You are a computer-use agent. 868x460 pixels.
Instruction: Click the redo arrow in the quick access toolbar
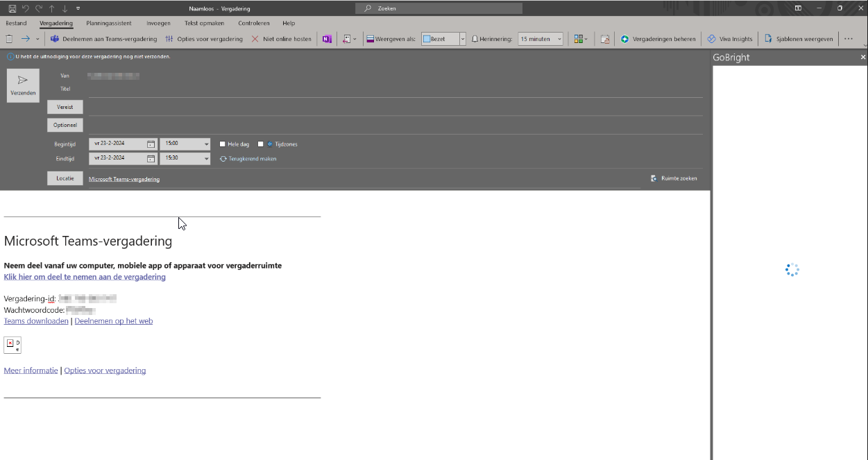[38, 8]
